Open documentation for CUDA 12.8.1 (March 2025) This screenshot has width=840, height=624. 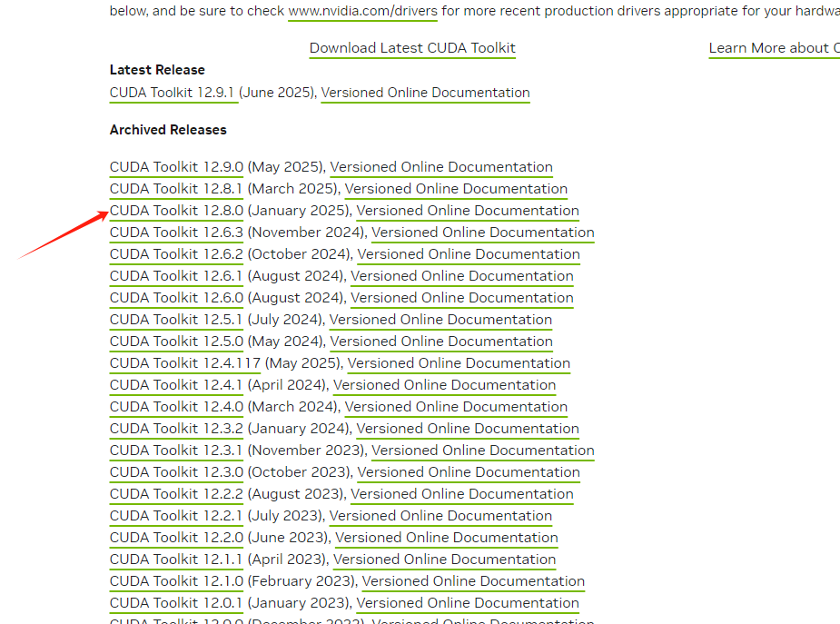coord(456,189)
